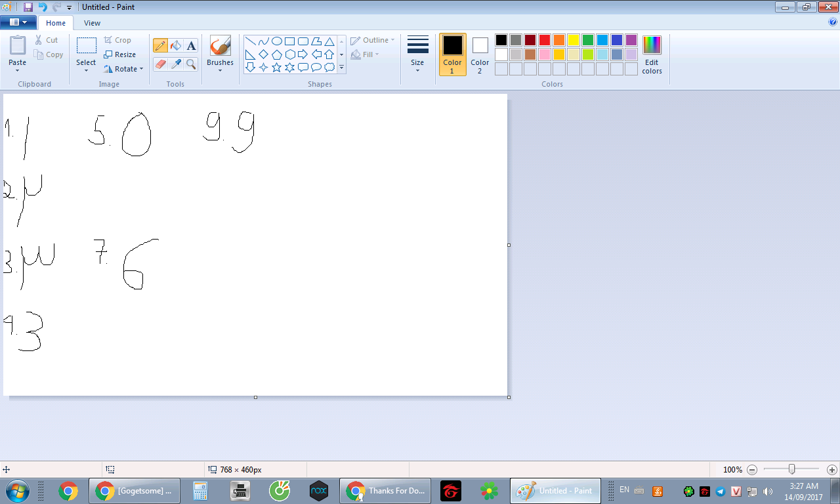Select the Pencil tool

coord(160,45)
